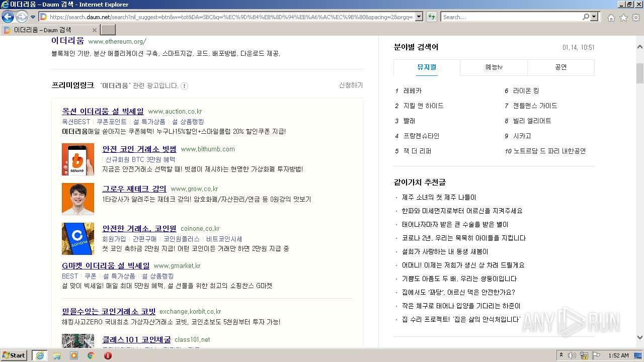Click the 클래스101 ad thumbnail
Image resolution: width=644 pixels, height=362 pixels.
point(78,341)
